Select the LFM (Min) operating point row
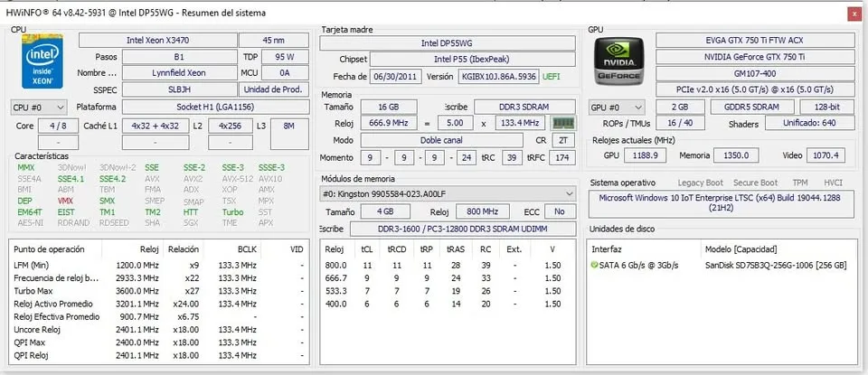 click(x=159, y=265)
